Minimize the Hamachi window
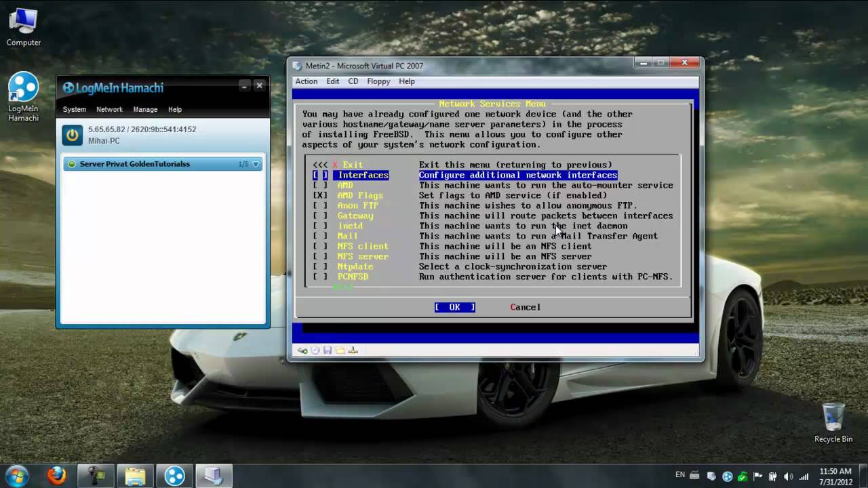The width and height of the screenshot is (868, 488). pyautogui.click(x=244, y=86)
